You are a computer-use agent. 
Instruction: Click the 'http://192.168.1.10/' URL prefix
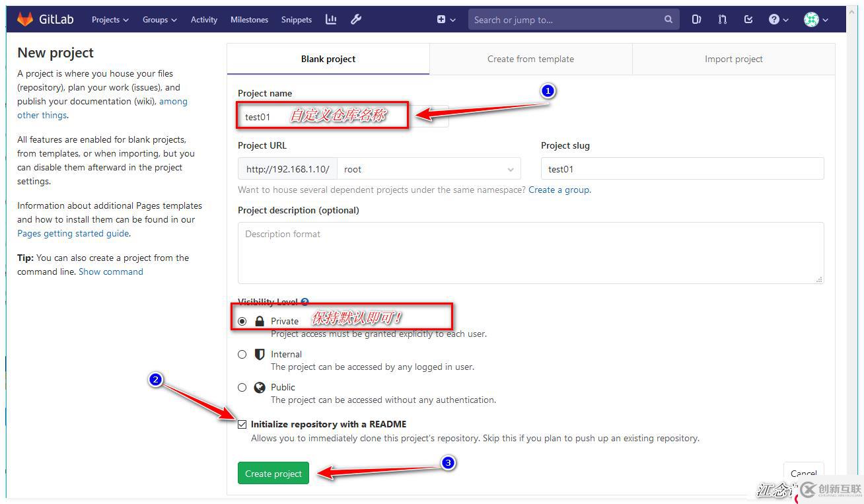[287, 169]
